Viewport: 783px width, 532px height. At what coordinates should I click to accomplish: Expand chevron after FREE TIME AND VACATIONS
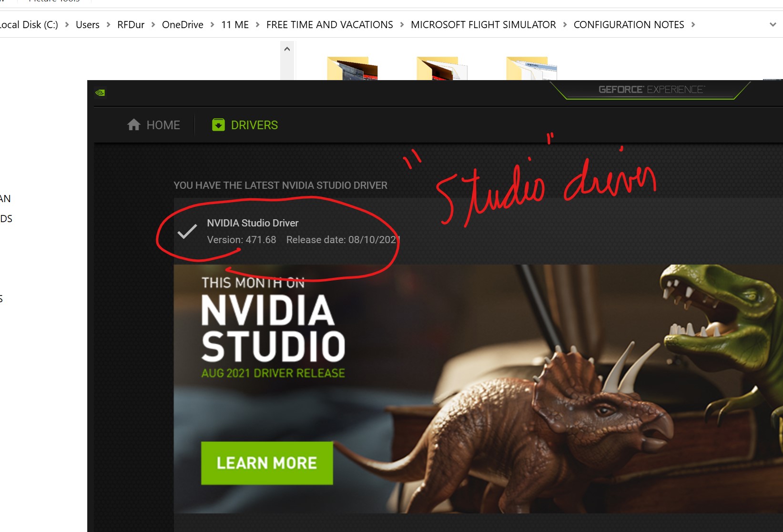402,25
